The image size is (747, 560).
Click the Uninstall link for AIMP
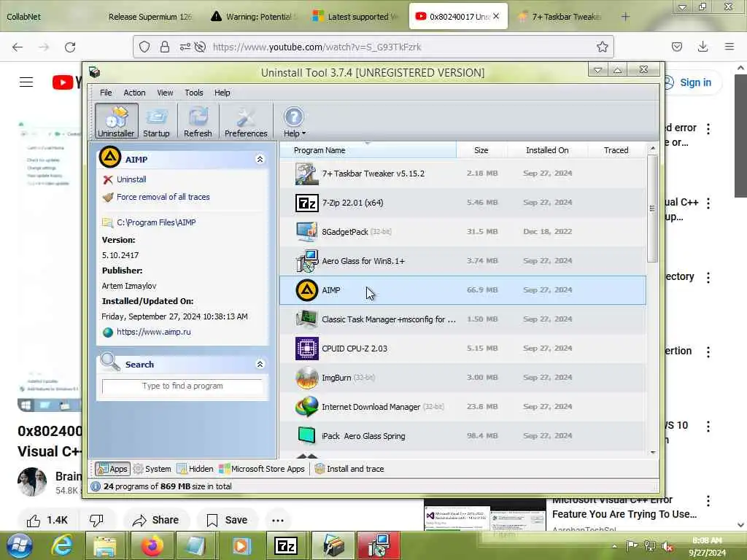pos(131,179)
